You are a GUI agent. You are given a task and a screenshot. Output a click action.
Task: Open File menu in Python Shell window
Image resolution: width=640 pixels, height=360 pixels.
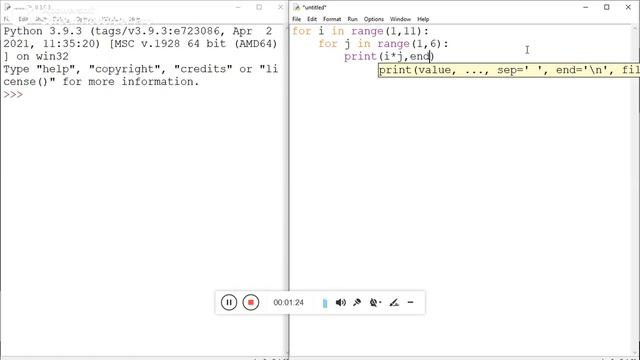point(6,19)
